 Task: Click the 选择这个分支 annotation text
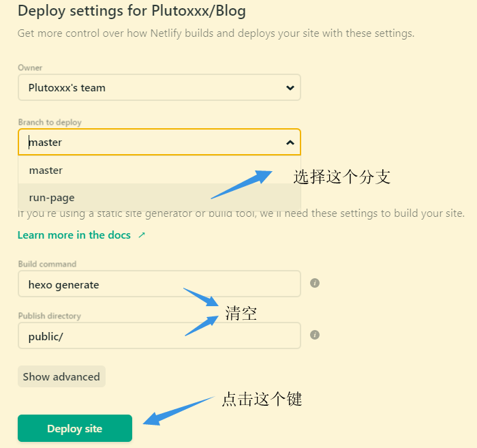click(341, 177)
